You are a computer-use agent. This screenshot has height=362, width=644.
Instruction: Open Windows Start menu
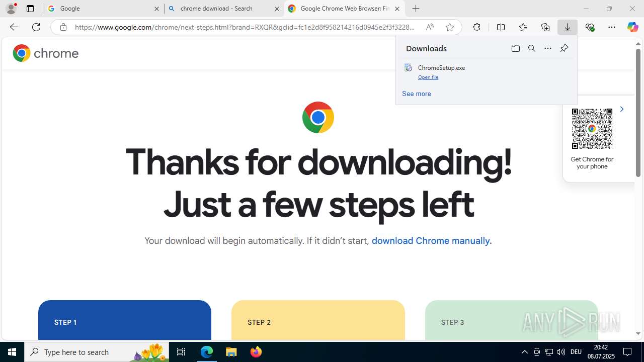(x=12, y=352)
